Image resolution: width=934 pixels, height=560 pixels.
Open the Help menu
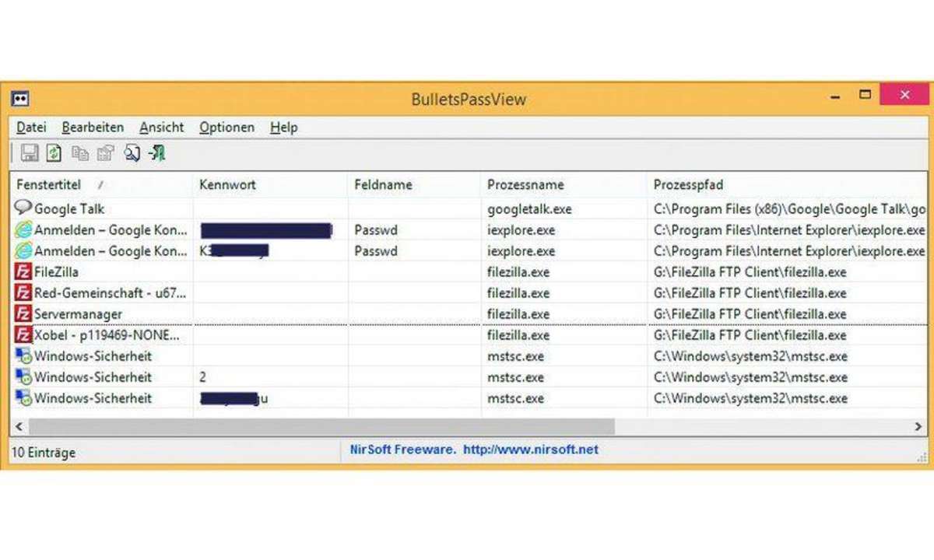tap(284, 127)
